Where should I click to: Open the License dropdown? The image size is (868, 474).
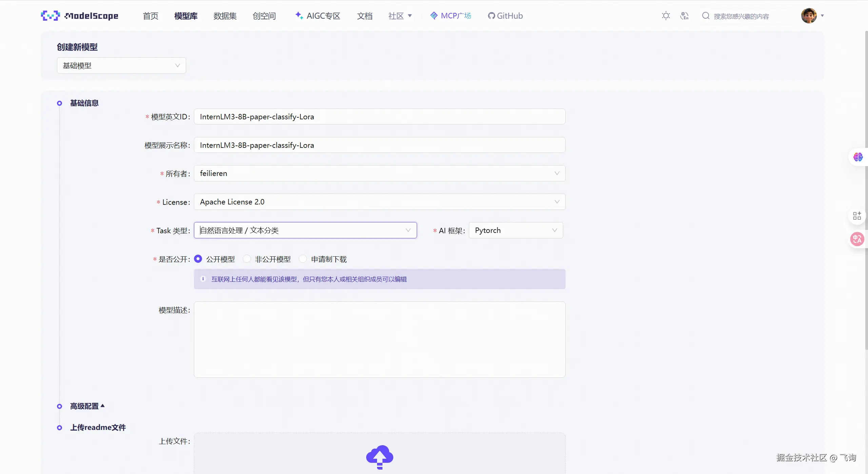point(379,202)
